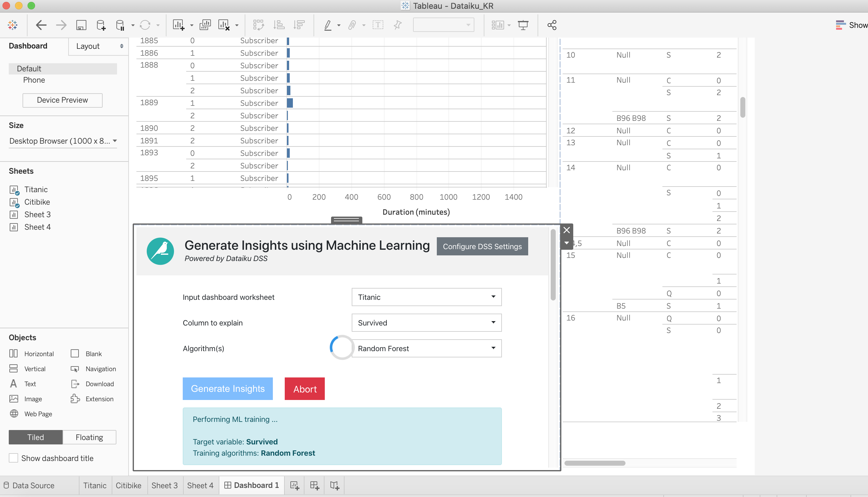The height and width of the screenshot is (497, 868).
Task: Click the group members paperclip icon
Action: (x=352, y=25)
